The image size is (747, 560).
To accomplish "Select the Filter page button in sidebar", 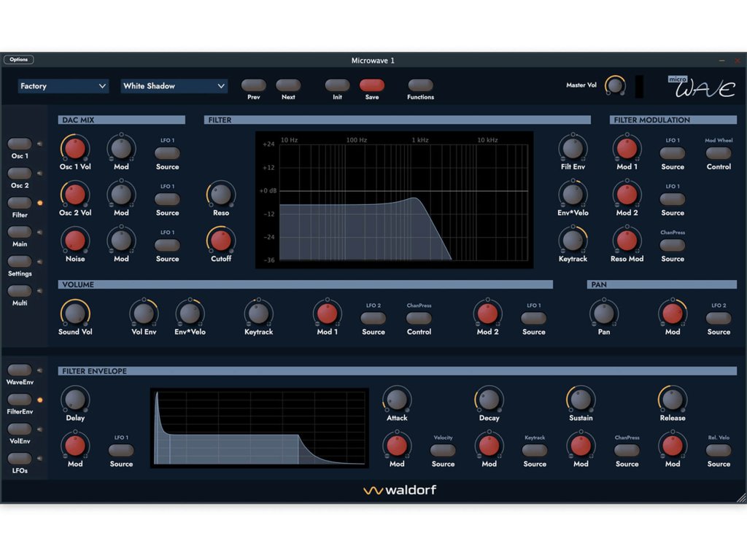I will [x=20, y=203].
